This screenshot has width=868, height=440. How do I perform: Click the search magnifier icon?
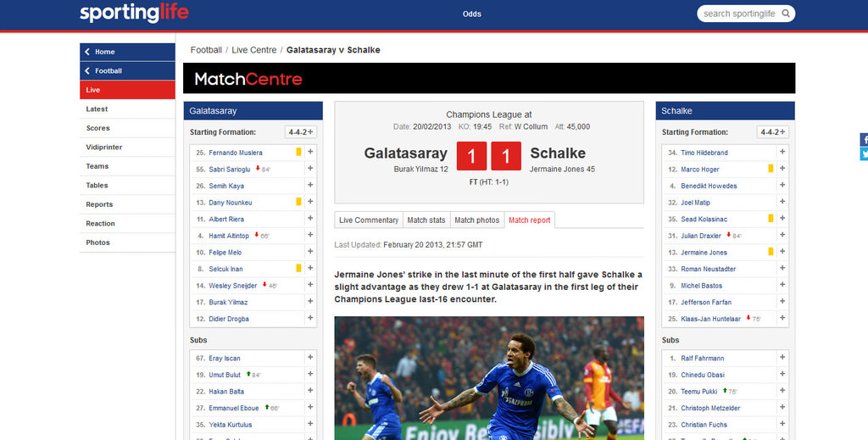[x=786, y=14]
